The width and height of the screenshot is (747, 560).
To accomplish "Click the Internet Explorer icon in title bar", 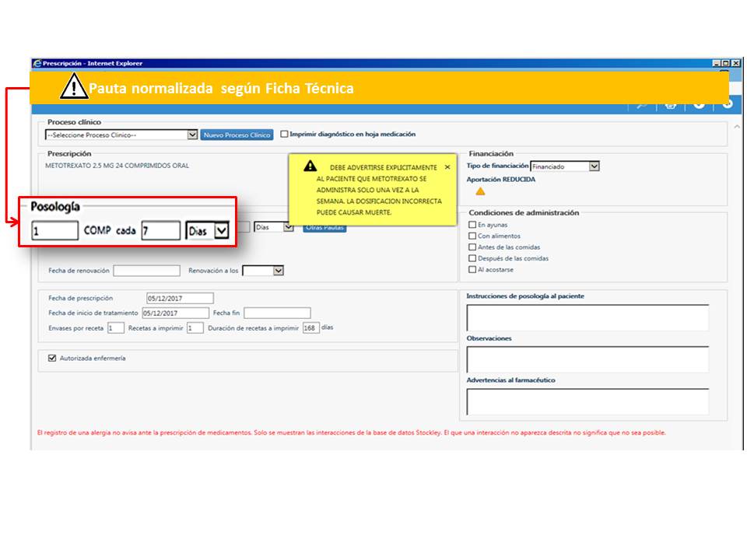I will 37,64.
